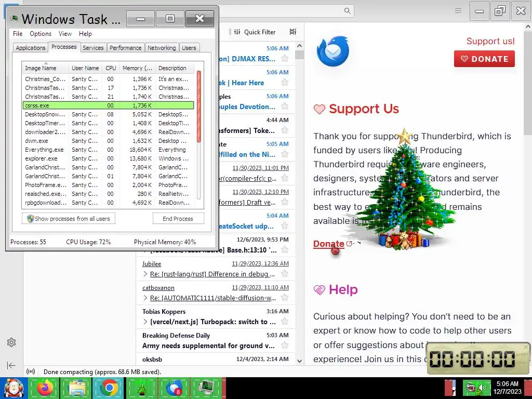532x399 pixels.
Task: Open Firefox from the taskbar
Action: click(45, 388)
